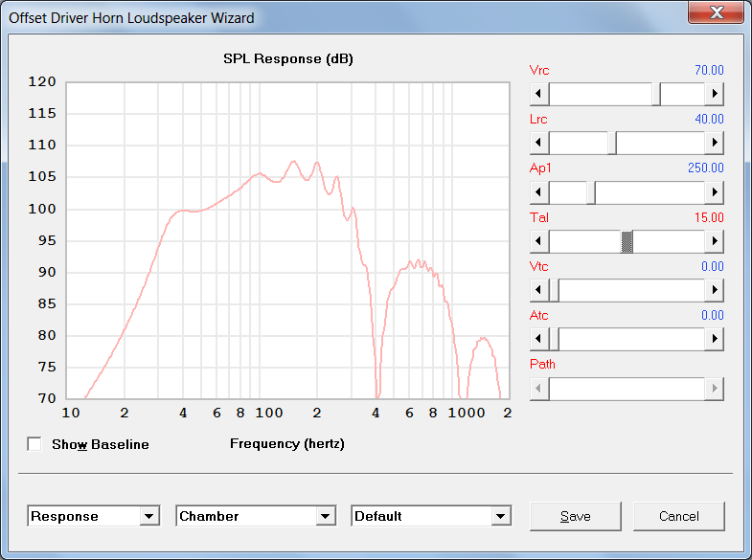752x560 pixels.
Task: Click the SPL Response (dB) chart title
Action: coord(288,59)
